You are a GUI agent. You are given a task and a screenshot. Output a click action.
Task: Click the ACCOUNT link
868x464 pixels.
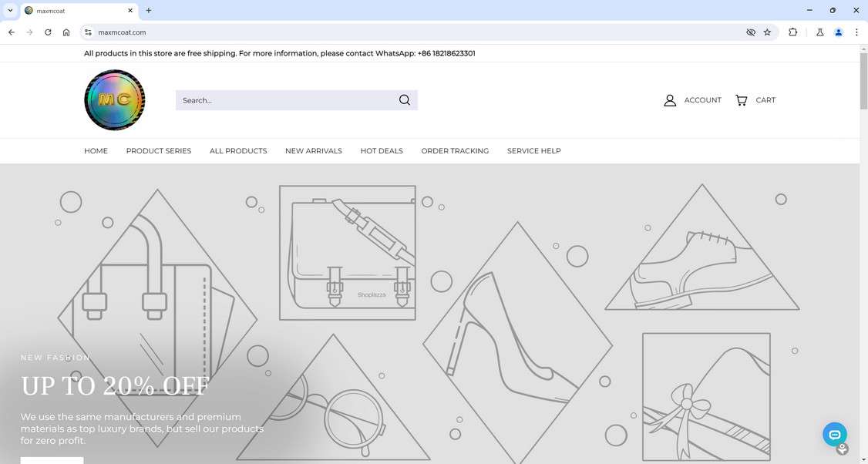[702, 100]
